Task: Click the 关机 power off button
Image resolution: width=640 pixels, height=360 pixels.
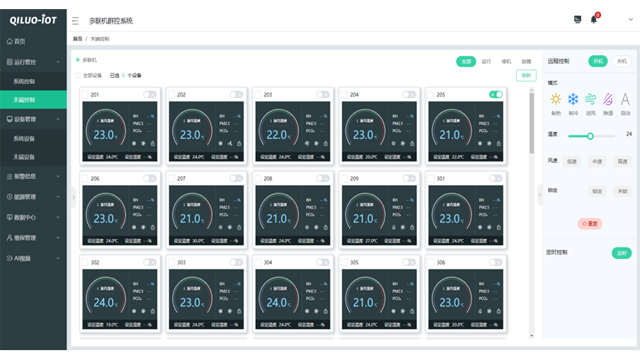Action: (622, 61)
